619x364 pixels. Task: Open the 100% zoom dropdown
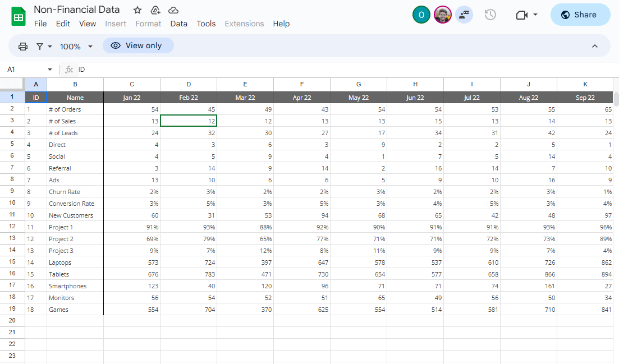pyautogui.click(x=76, y=47)
